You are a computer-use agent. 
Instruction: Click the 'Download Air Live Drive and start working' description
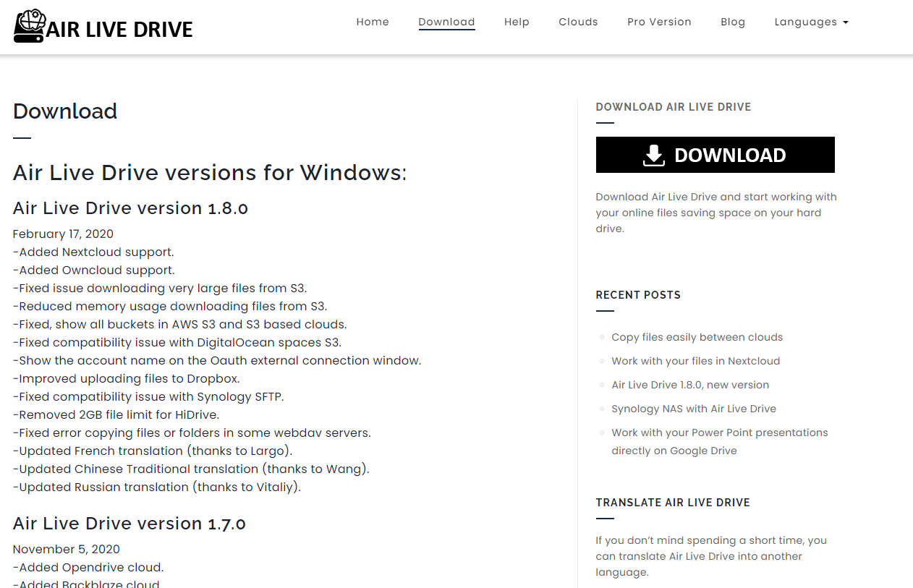(715, 213)
